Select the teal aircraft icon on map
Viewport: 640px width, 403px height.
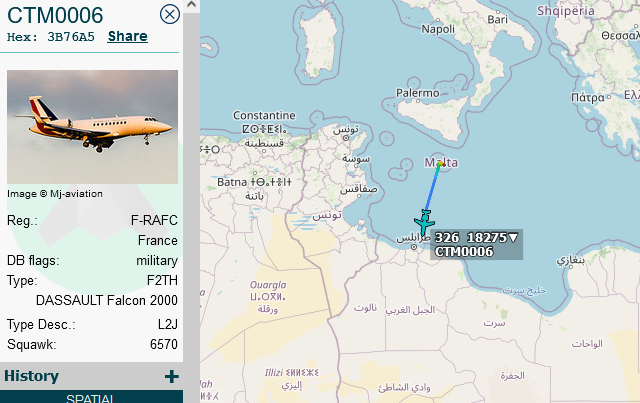pos(424,222)
